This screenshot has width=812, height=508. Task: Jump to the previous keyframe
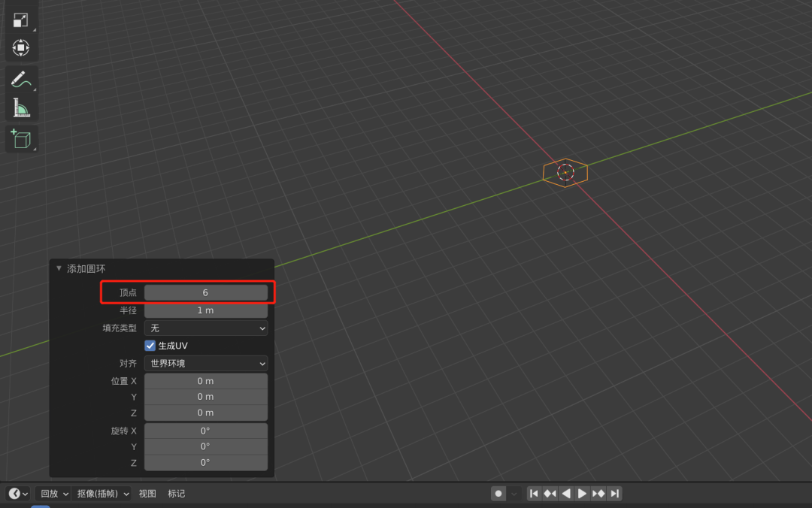[x=550, y=494]
